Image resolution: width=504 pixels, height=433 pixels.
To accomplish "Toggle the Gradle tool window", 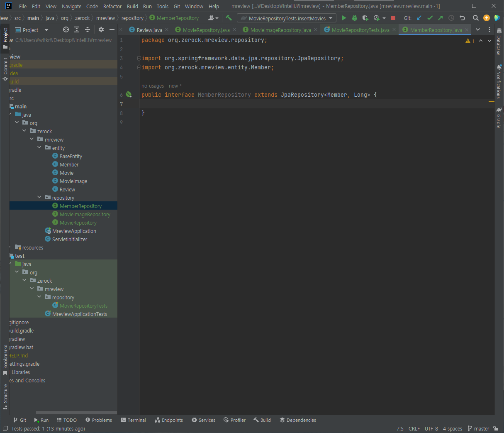I will [x=499, y=118].
